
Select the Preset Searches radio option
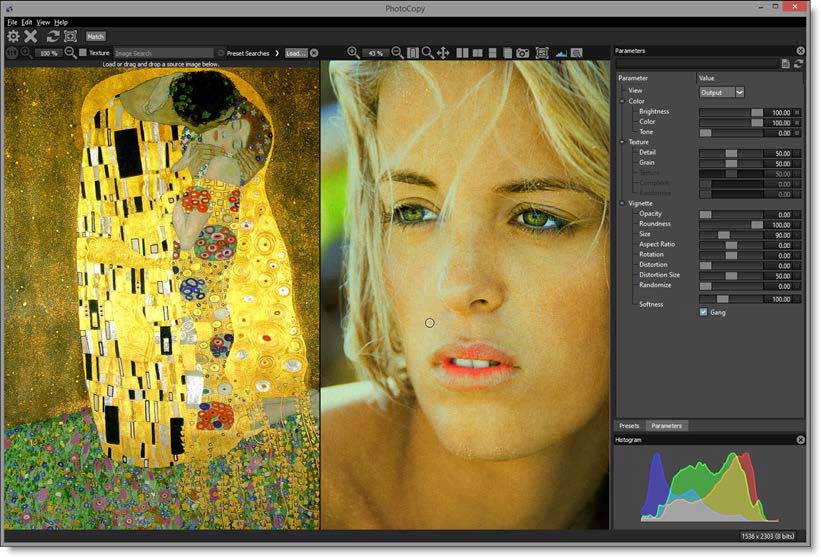point(221,53)
